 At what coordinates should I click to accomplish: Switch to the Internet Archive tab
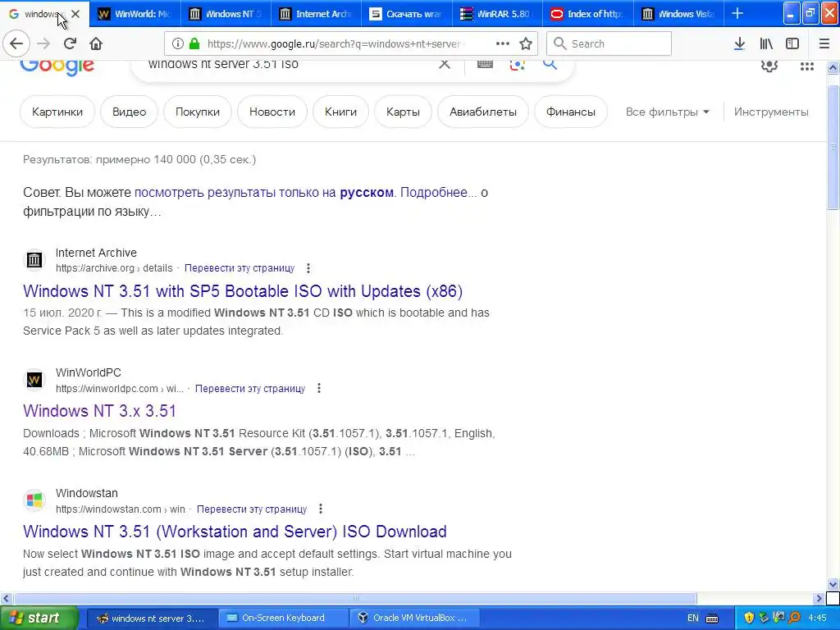tap(316, 14)
